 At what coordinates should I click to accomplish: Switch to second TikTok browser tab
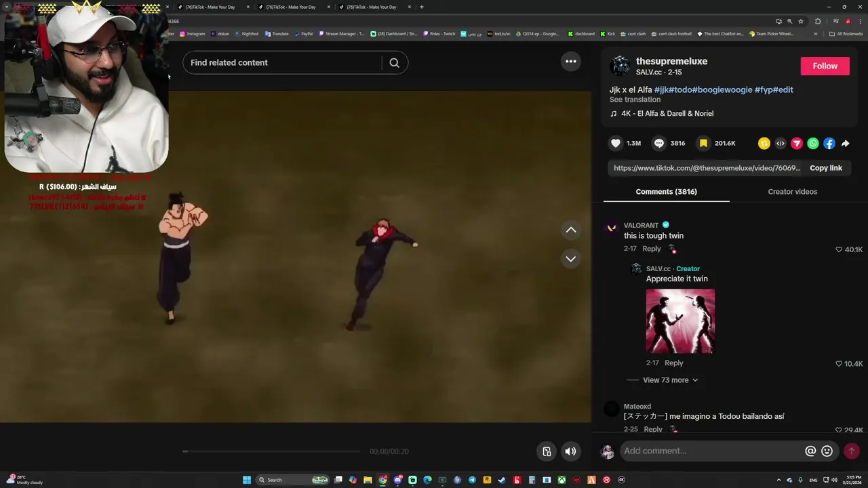(291, 7)
